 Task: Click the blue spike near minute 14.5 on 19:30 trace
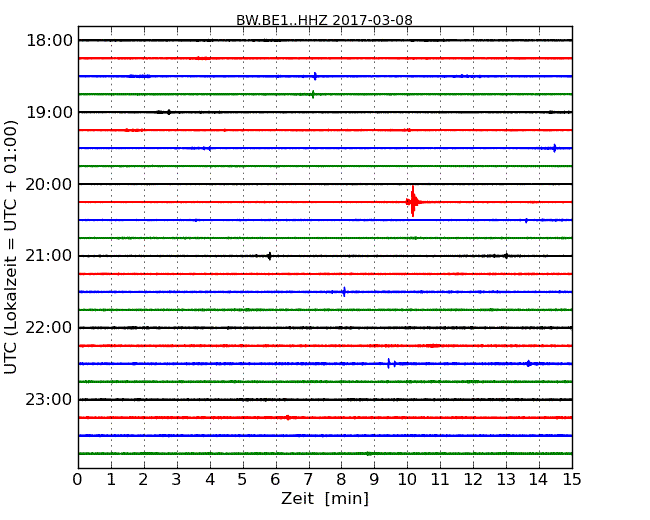555,148
